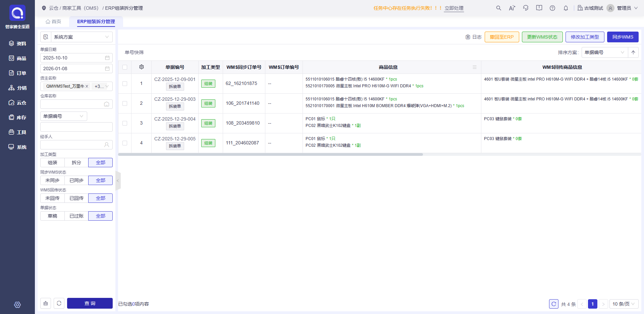The height and width of the screenshot is (314, 644).
Task: Open the 分销 sidebar menu
Action: [17, 88]
